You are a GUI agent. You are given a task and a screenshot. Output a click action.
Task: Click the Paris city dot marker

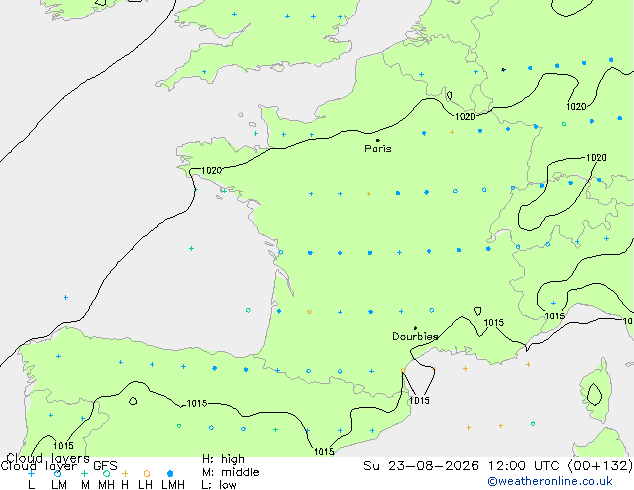(x=378, y=140)
